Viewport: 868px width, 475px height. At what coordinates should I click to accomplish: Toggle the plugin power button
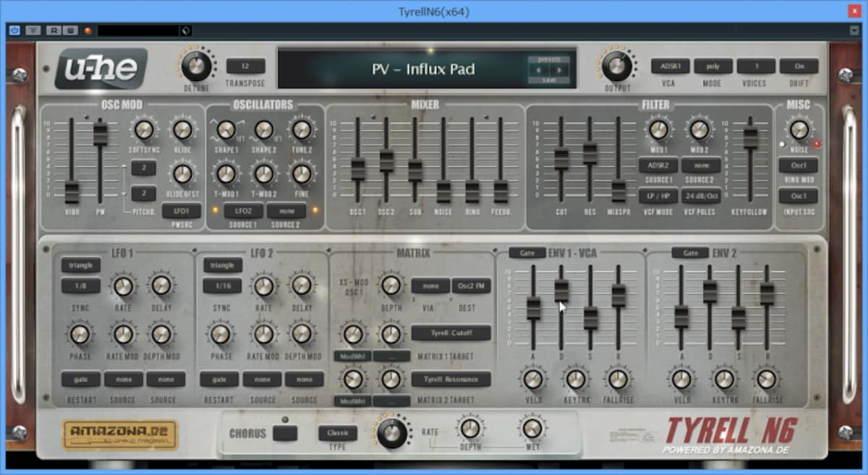click(14, 30)
